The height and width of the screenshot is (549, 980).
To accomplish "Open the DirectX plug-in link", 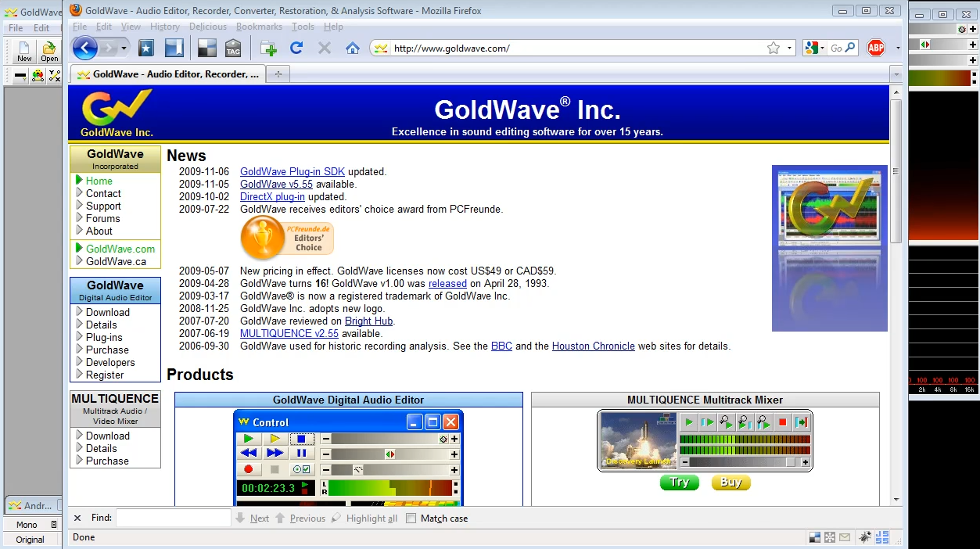I will 272,197.
